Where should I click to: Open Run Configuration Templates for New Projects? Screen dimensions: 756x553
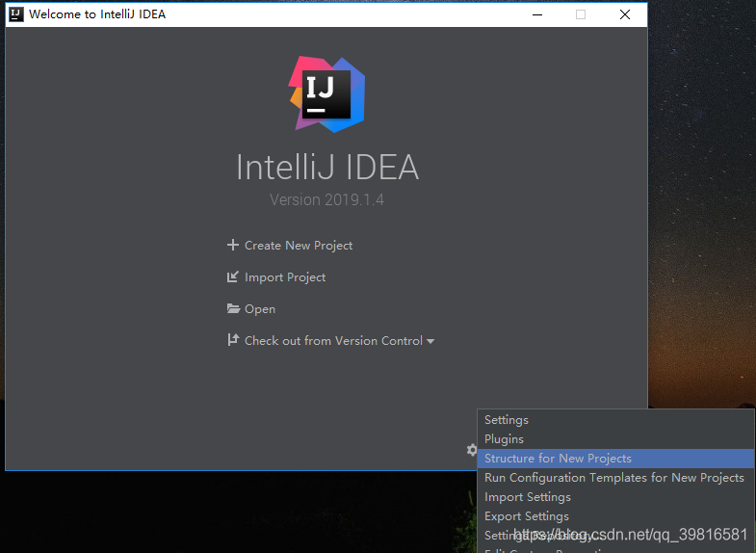tap(614, 478)
